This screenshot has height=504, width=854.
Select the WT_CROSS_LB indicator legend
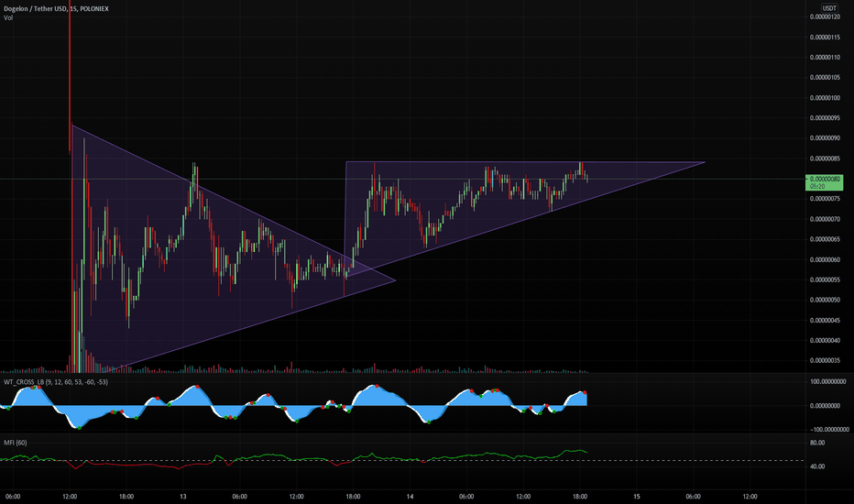tap(56, 382)
